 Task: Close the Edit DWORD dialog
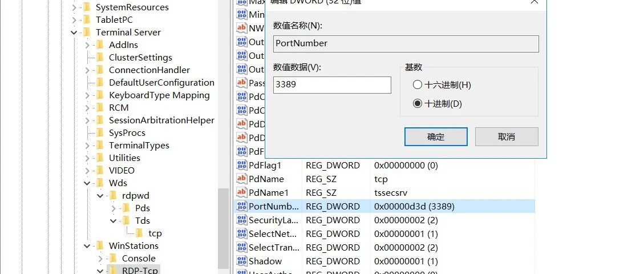click(x=534, y=2)
